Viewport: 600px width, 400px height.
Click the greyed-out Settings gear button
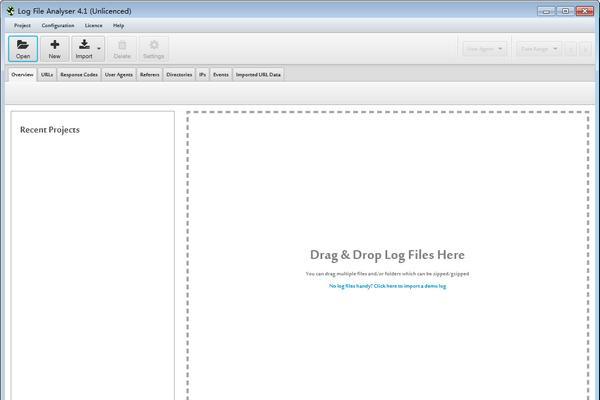[153, 49]
